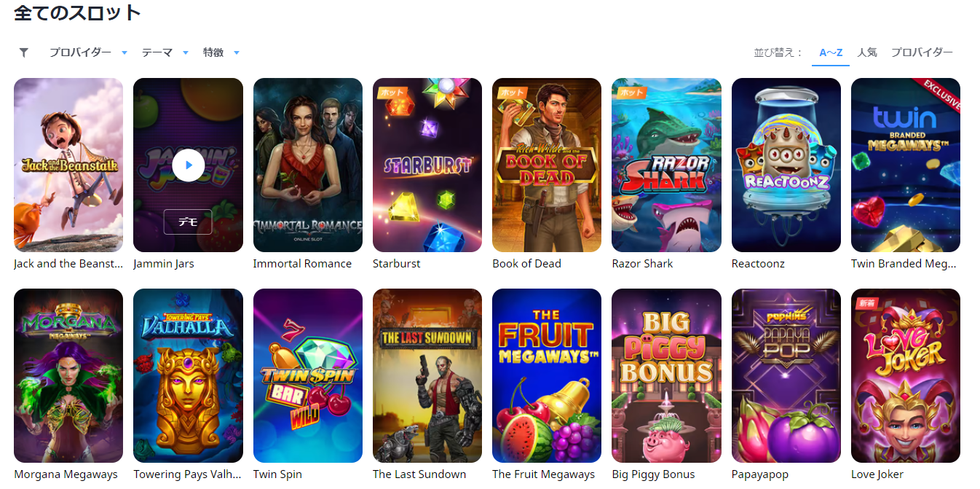The height and width of the screenshot is (489, 980).
Task: Click the EXCLUSIVE ribbon on Twin Branded Megaways
Action: coord(940,95)
